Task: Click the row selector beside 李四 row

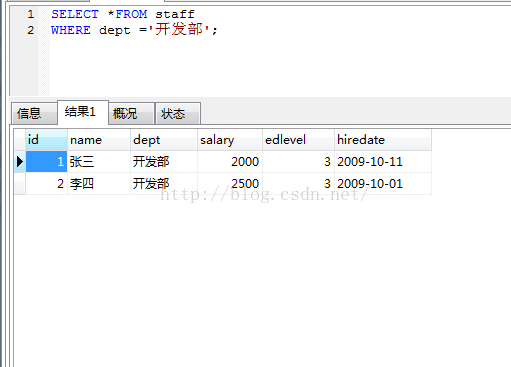Action: [x=20, y=184]
